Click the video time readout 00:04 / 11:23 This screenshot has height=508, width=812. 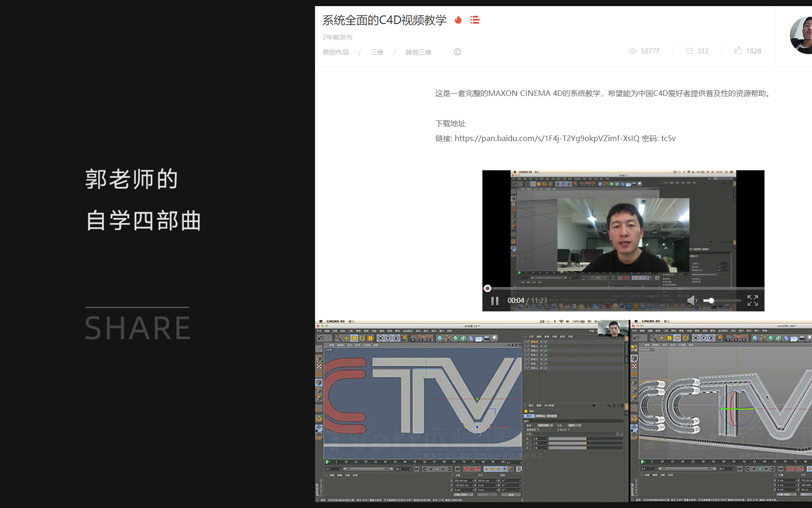(x=528, y=301)
